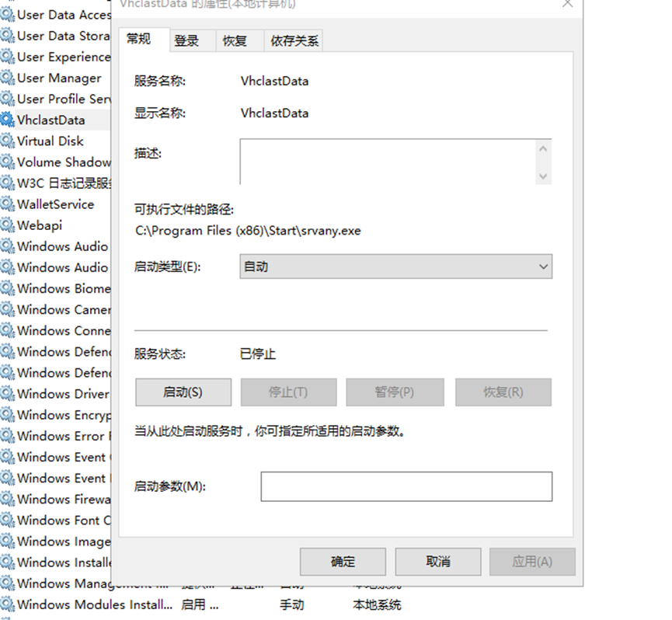Click the Windows Installer gear icon
Screen dimensions: 672x620
click(x=7, y=562)
